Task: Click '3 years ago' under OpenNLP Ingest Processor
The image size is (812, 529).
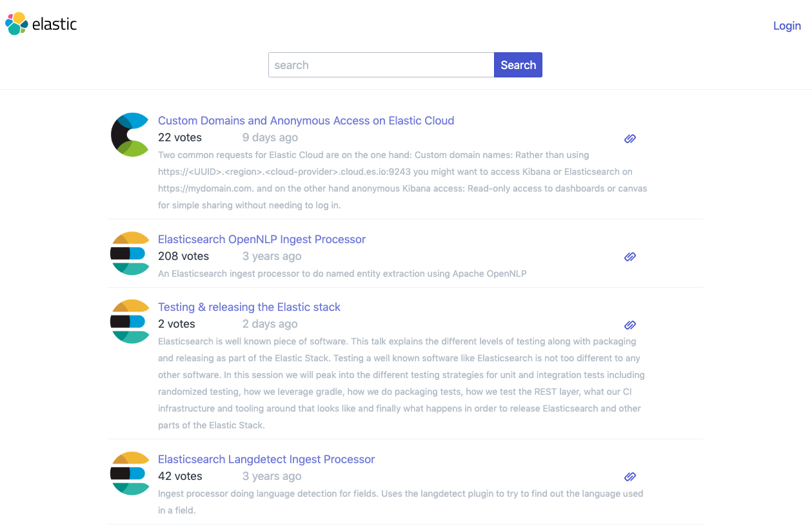Action: click(272, 256)
